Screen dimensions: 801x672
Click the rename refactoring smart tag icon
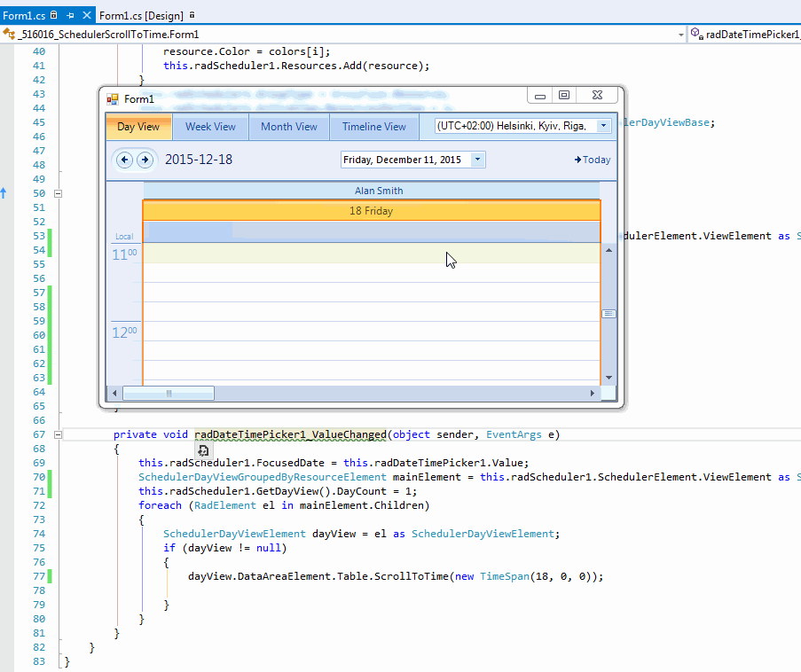tap(203, 450)
